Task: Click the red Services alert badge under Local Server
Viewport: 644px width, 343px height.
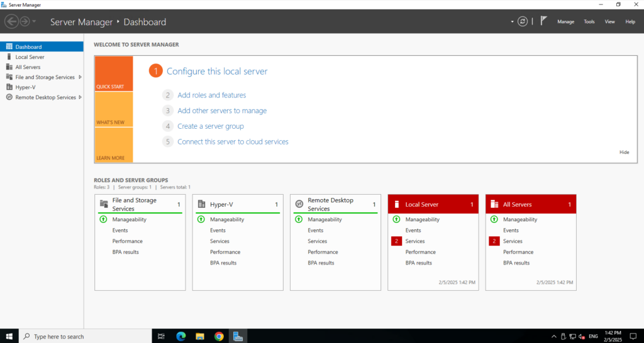Action: coord(396,241)
